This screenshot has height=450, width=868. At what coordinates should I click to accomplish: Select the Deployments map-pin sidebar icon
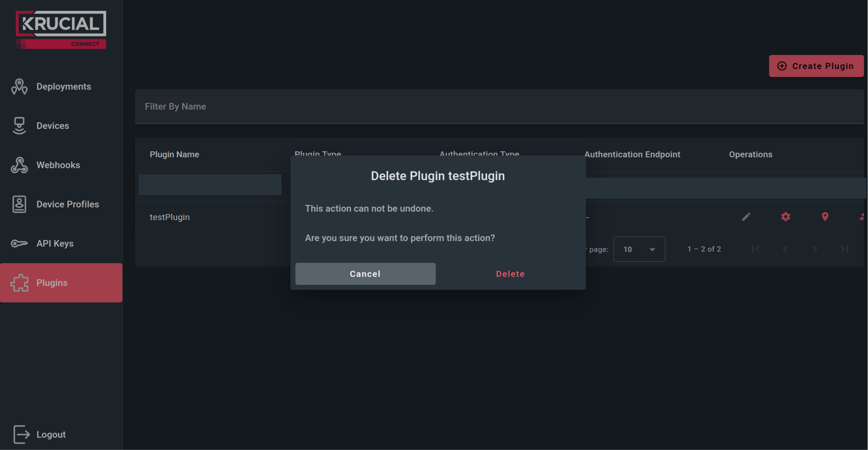tap(19, 87)
